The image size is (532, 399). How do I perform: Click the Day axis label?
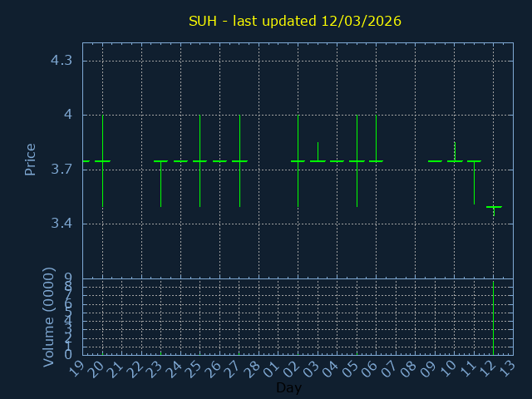288,388
